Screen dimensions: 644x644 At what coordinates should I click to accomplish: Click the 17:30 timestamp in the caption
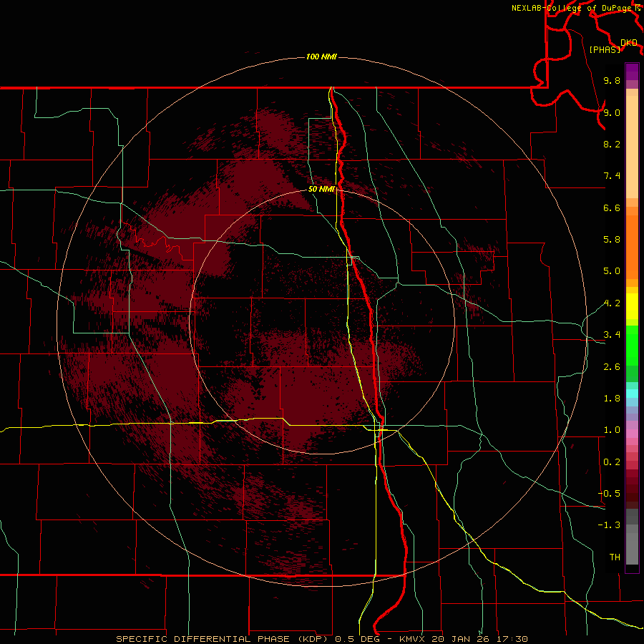pos(513,639)
